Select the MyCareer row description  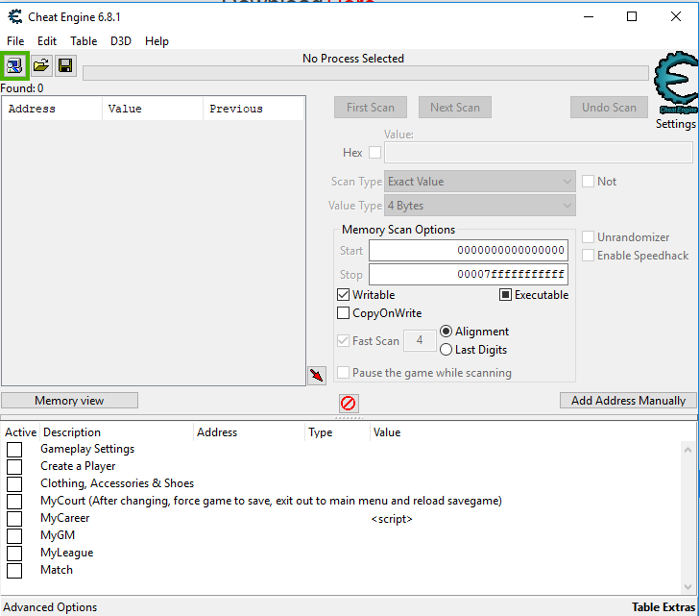(x=64, y=518)
